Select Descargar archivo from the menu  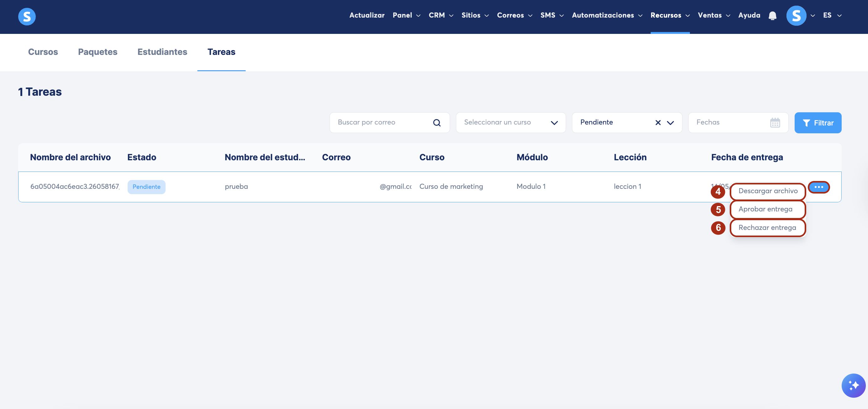768,191
